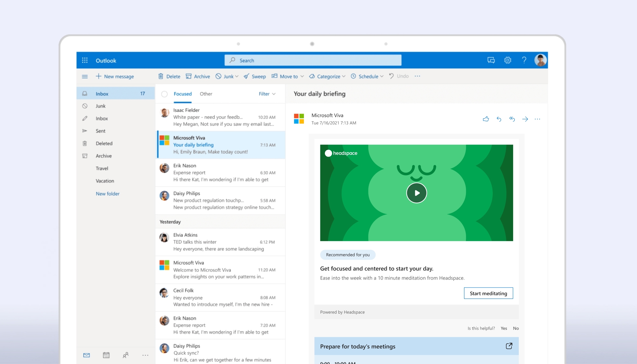
Task: Open People icon in bottom bar
Action: point(126,355)
